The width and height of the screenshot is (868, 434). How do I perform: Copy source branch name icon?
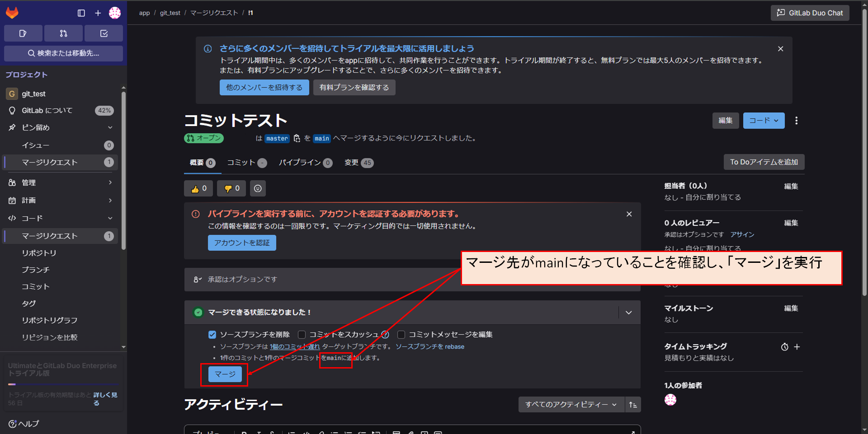click(x=297, y=139)
